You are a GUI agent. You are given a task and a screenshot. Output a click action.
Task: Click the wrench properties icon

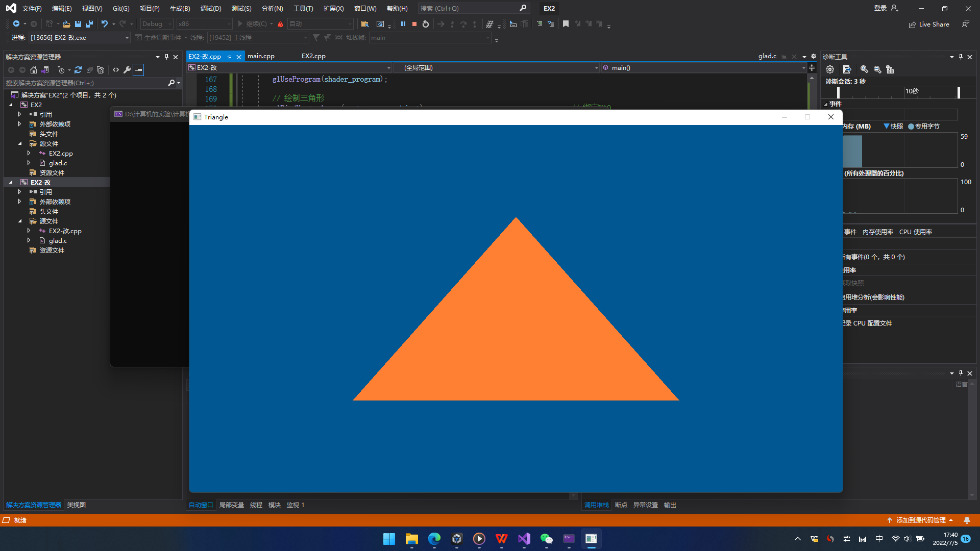127,70
